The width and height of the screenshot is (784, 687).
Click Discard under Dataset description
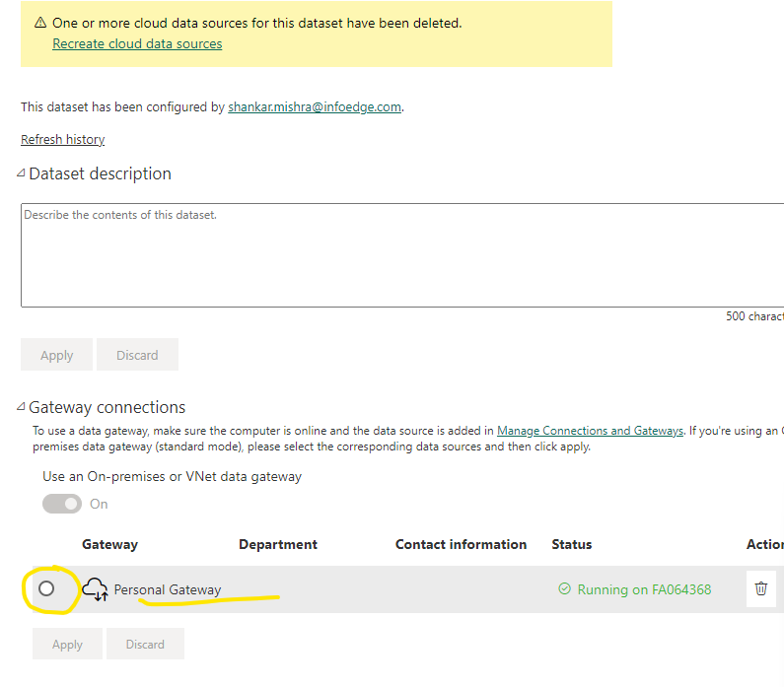[x=137, y=355]
